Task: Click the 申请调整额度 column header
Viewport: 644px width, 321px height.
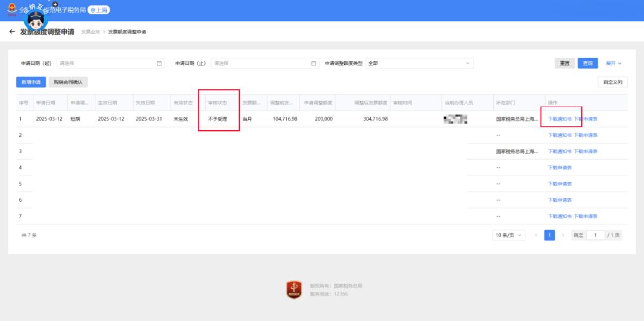Action: [x=318, y=102]
